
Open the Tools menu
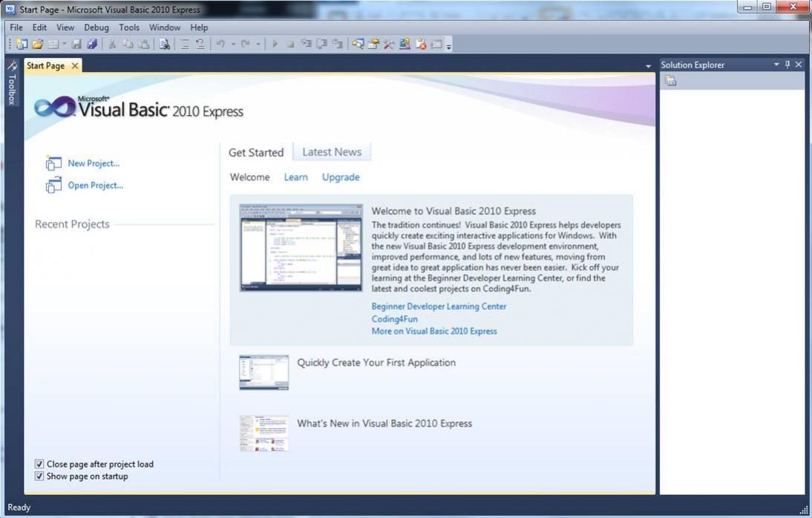(129, 27)
